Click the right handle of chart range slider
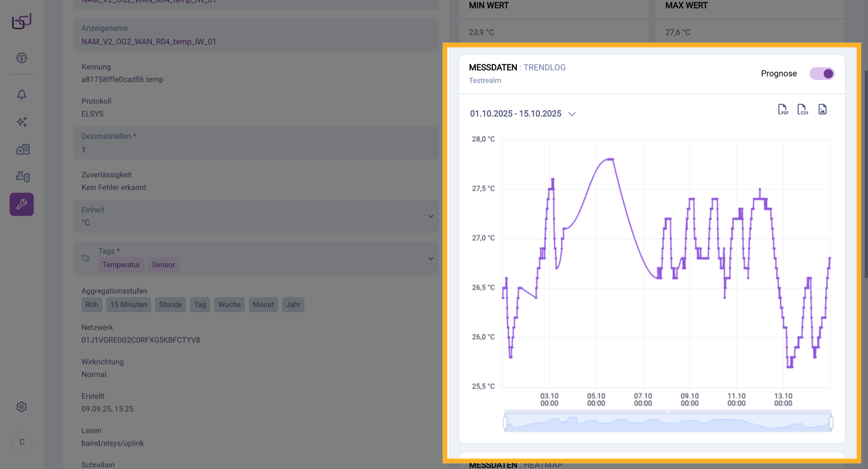 coord(830,423)
